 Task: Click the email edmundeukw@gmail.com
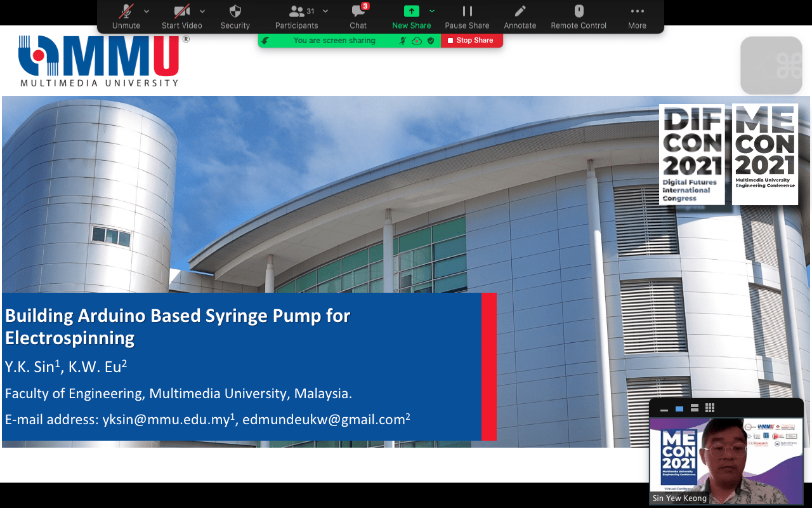click(x=326, y=420)
